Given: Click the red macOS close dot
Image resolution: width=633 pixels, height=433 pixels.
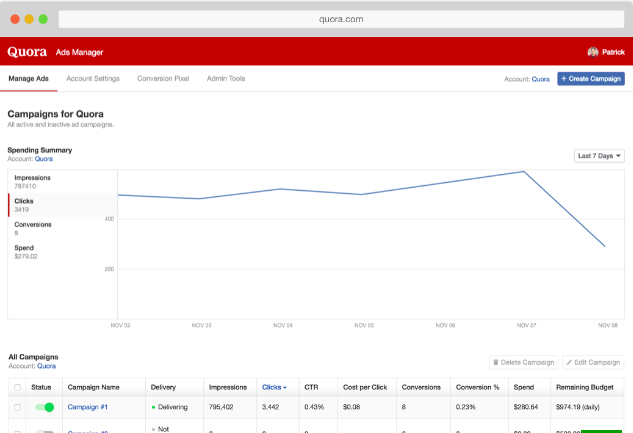Looking at the screenshot, I should [15, 19].
